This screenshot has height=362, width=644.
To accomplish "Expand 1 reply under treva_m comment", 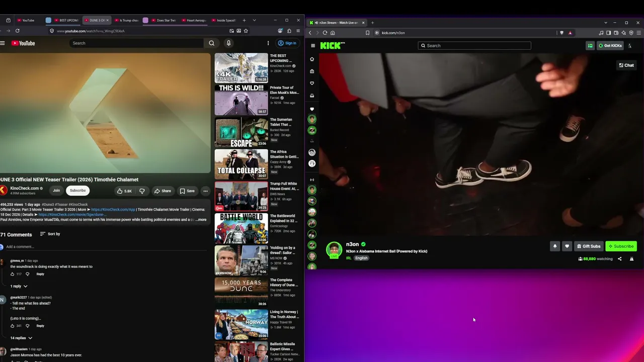I will (19, 286).
